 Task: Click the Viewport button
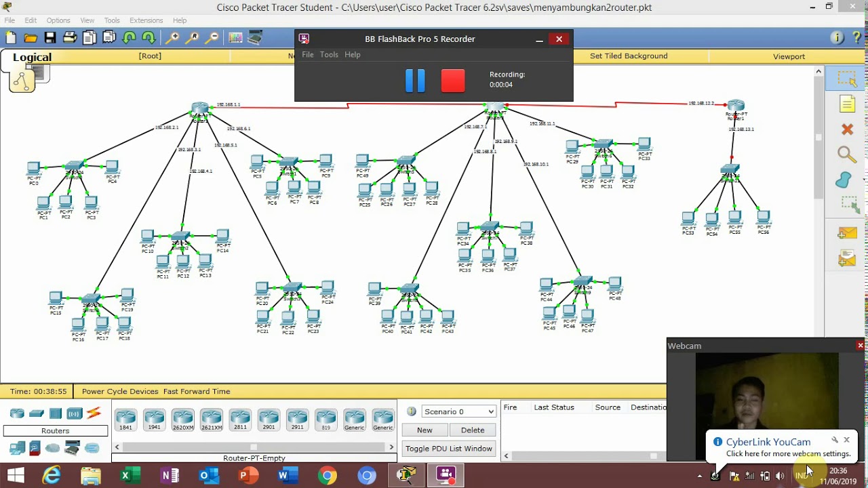point(789,56)
